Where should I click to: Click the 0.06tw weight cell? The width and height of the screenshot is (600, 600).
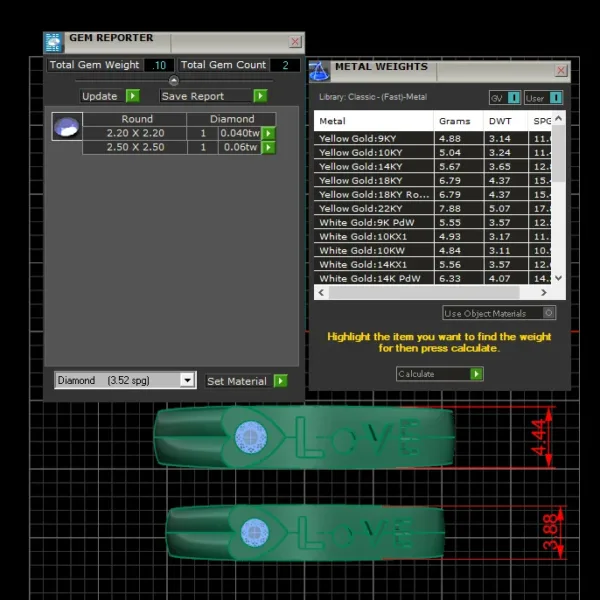click(x=240, y=147)
